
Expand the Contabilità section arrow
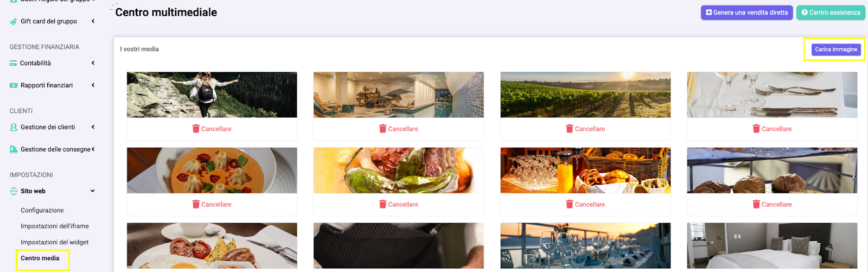(x=93, y=63)
